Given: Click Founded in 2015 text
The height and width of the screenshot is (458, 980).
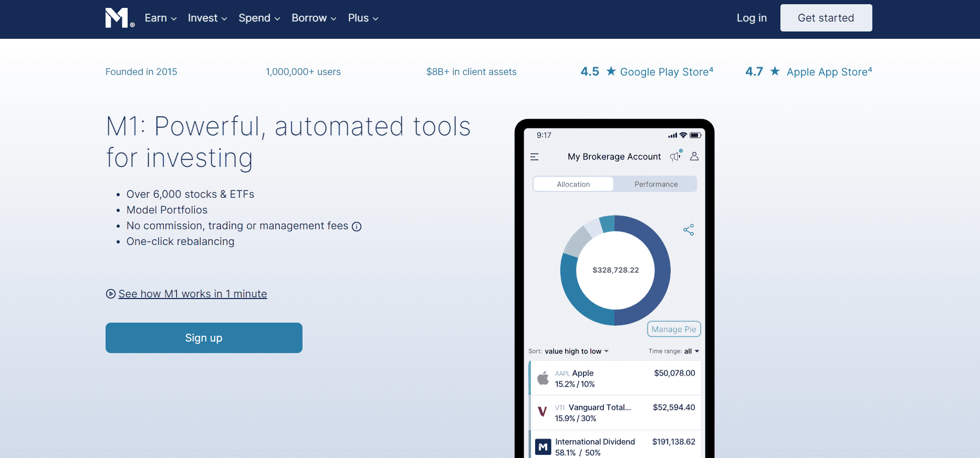Looking at the screenshot, I should click(x=141, y=72).
